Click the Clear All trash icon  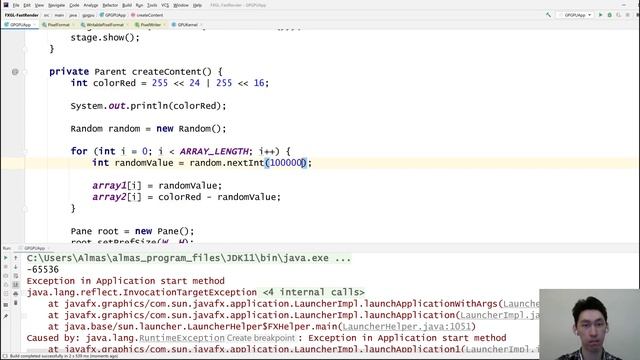[x=16, y=302]
